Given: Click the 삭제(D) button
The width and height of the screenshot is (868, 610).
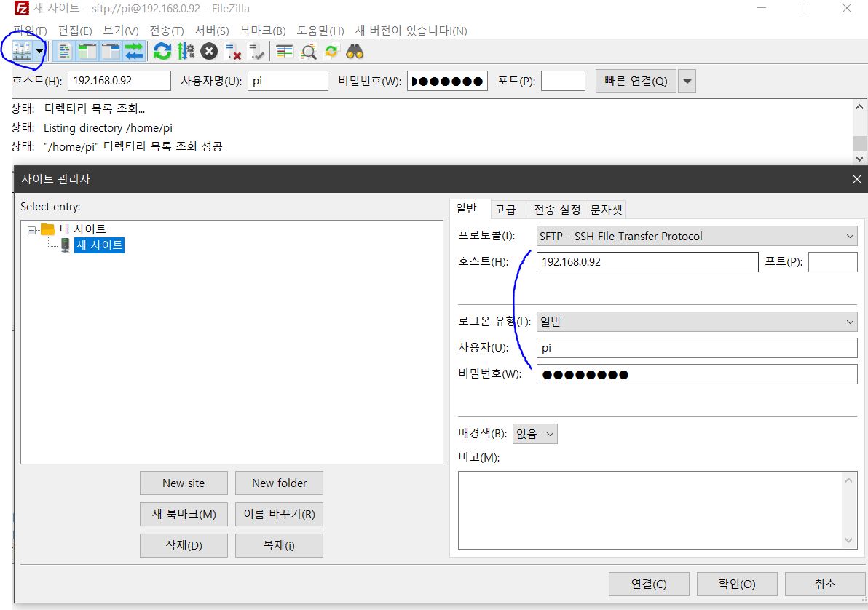Looking at the screenshot, I should pyautogui.click(x=184, y=546).
